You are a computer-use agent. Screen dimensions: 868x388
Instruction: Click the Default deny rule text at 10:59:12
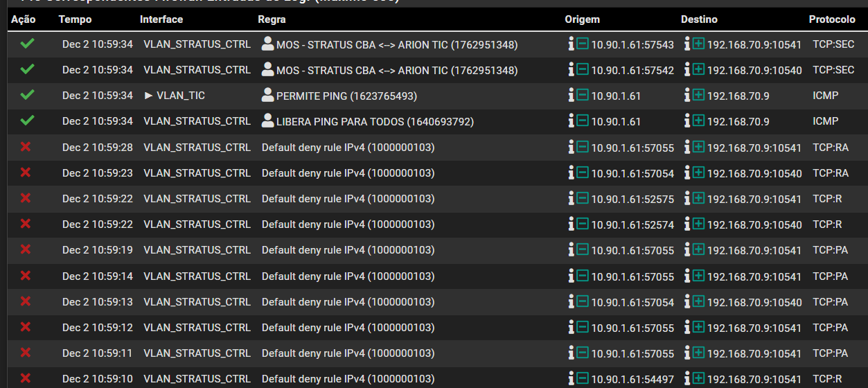pyautogui.click(x=348, y=328)
